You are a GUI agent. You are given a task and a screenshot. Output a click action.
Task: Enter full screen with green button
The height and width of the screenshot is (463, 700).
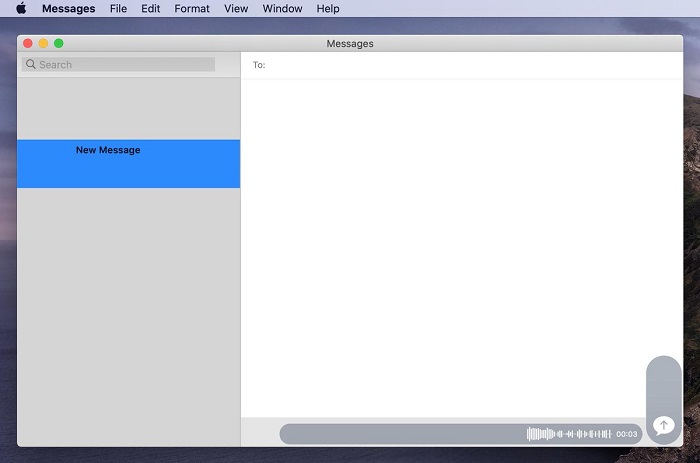58,43
